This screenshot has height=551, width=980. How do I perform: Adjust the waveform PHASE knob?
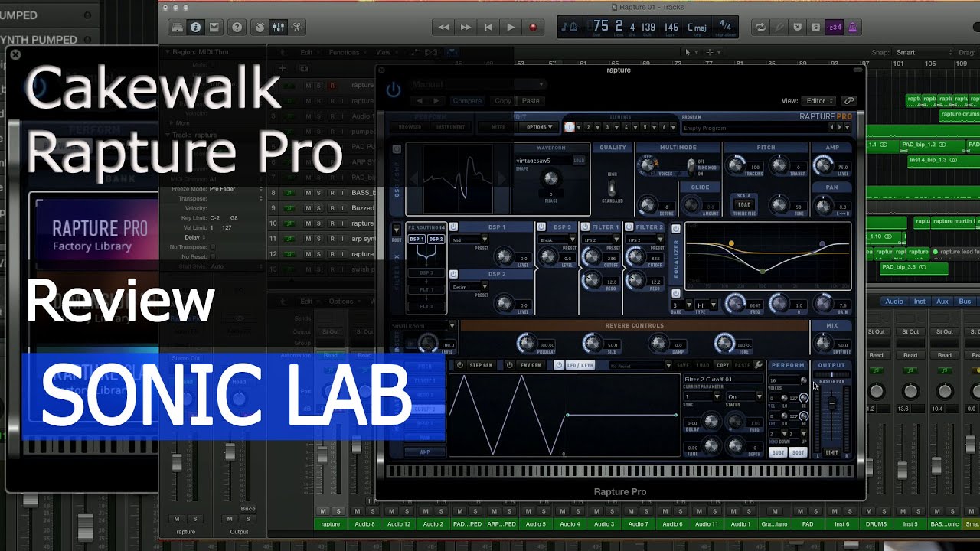(x=550, y=178)
